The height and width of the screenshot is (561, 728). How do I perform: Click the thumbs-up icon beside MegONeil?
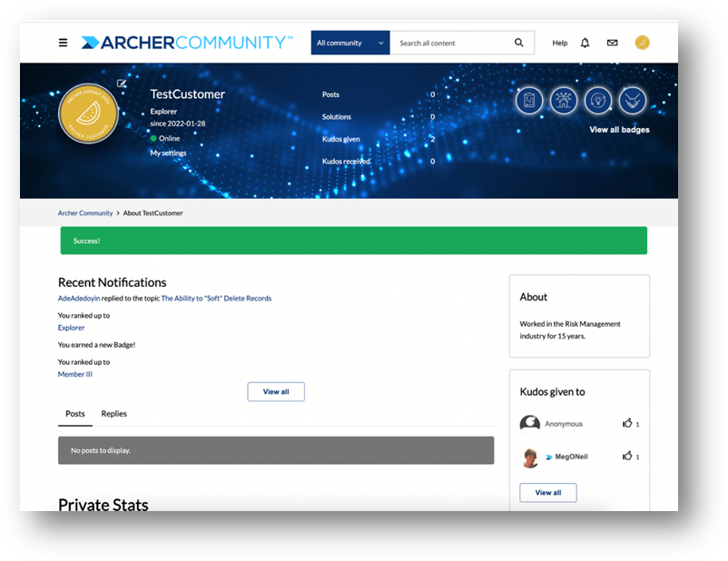pos(627,456)
